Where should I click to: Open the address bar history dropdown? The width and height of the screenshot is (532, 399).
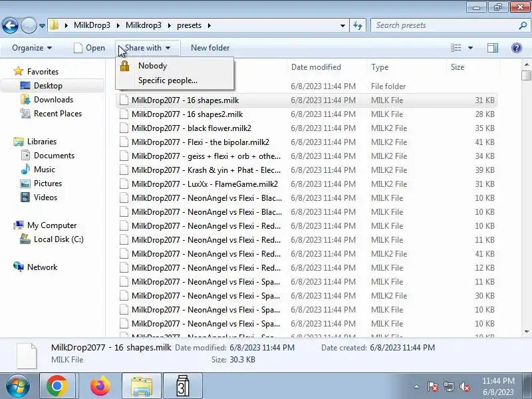point(342,25)
